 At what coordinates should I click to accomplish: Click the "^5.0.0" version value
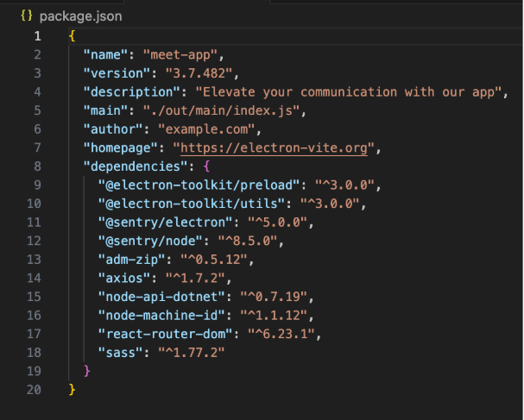pyautogui.click(x=277, y=223)
